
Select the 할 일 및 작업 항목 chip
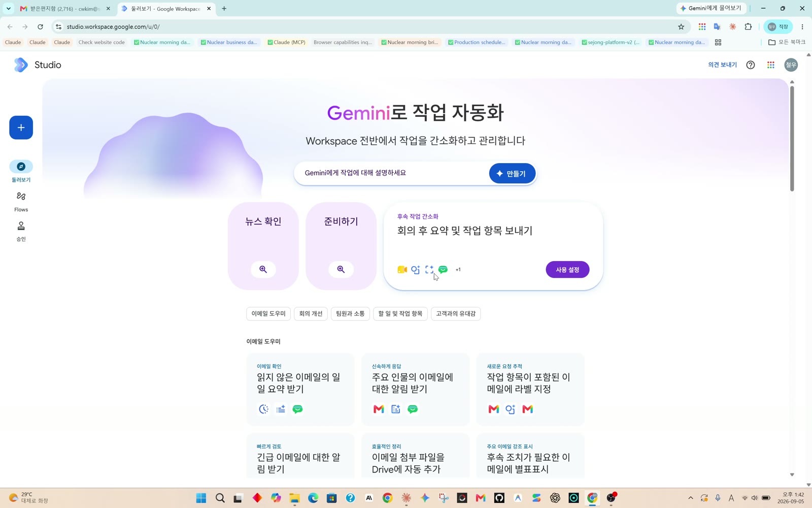pyautogui.click(x=400, y=313)
